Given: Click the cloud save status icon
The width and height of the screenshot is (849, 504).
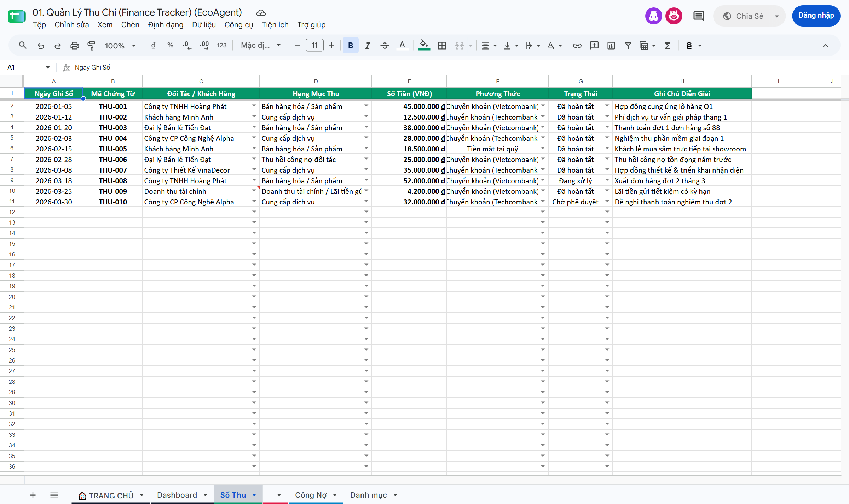Looking at the screenshot, I should tap(261, 13).
